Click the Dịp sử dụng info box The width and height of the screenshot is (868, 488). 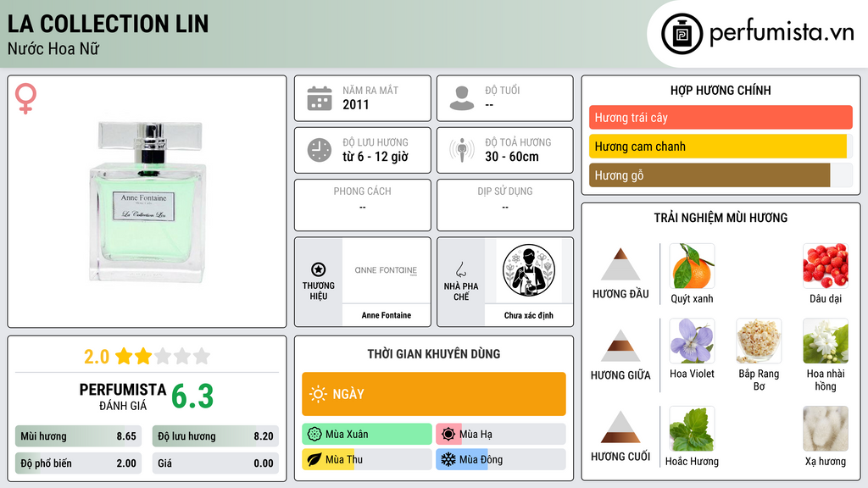click(x=505, y=205)
